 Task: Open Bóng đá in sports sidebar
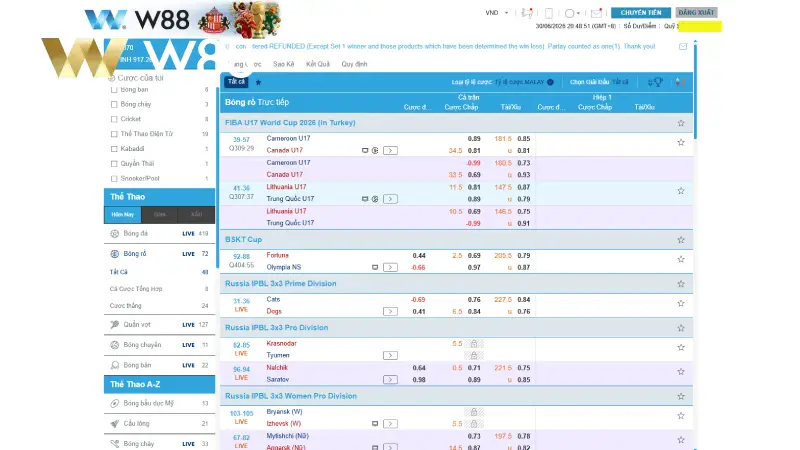coord(159,234)
